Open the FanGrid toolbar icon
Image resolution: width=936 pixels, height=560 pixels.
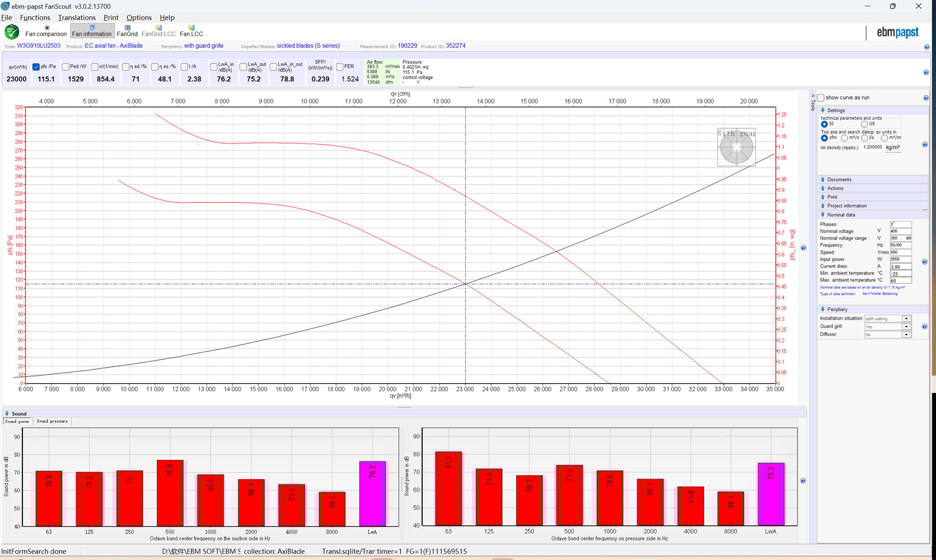127,31
